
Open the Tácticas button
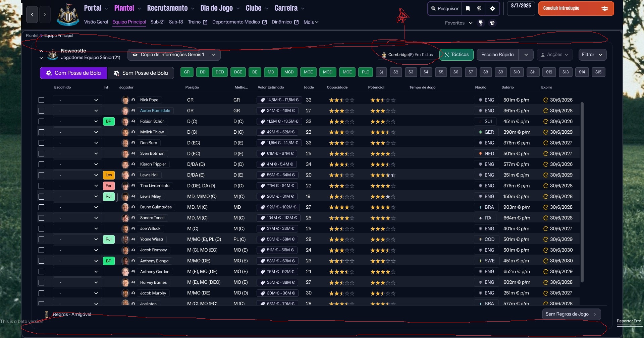click(x=456, y=55)
